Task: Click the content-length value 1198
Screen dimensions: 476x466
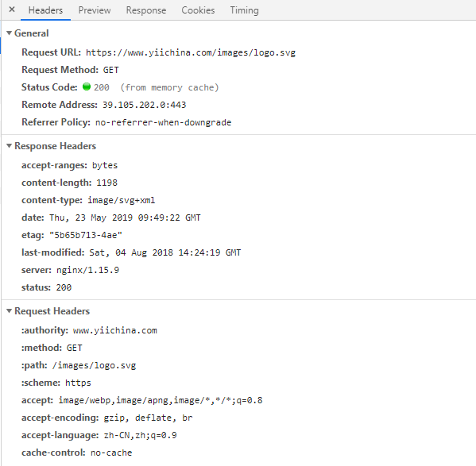Action: coord(106,183)
